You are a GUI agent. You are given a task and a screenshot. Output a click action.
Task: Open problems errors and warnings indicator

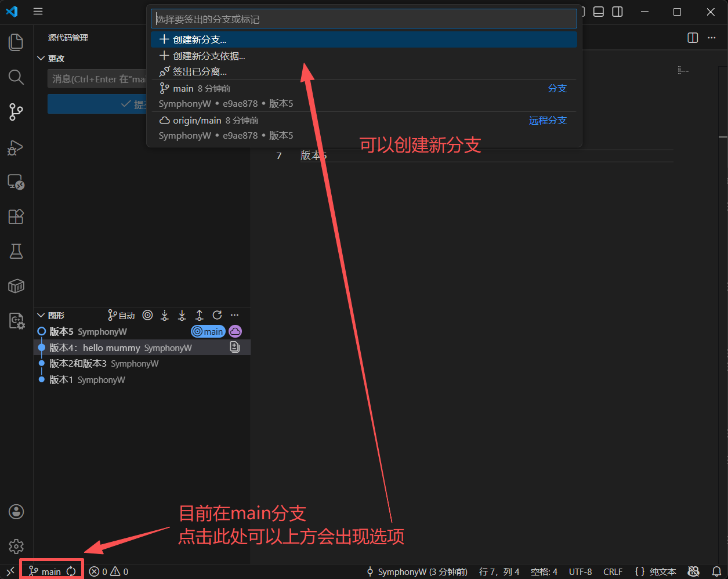click(108, 571)
